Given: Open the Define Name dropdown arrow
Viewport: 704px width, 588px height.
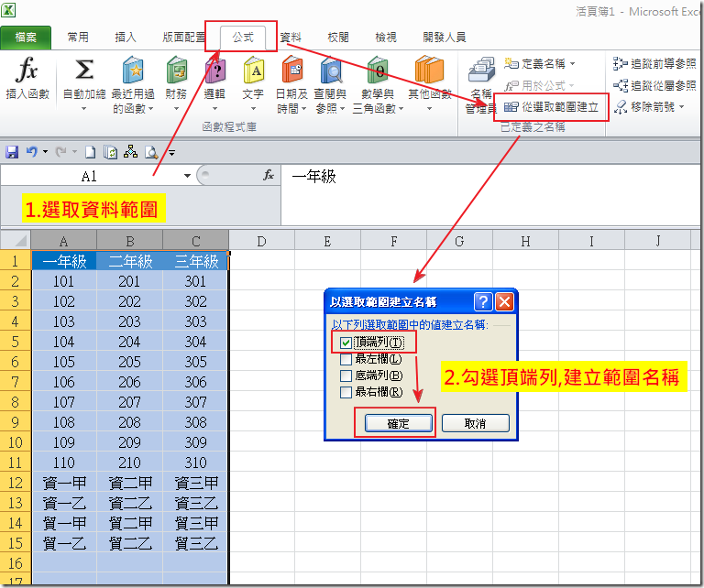Looking at the screenshot, I should [x=572, y=64].
